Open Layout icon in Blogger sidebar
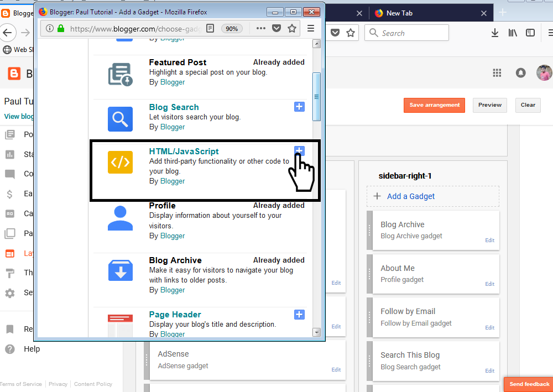 [x=10, y=253]
